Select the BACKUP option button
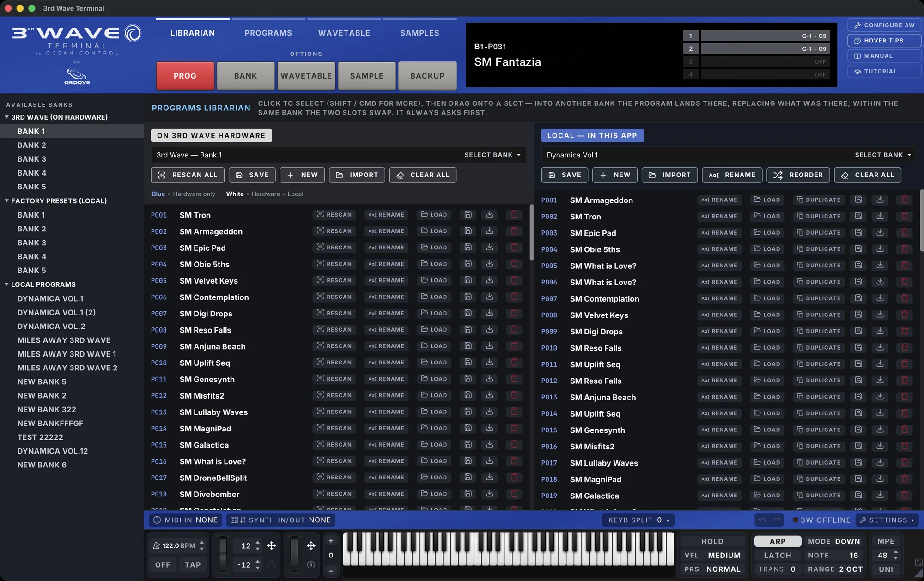The image size is (924, 581). tap(427, 76)
